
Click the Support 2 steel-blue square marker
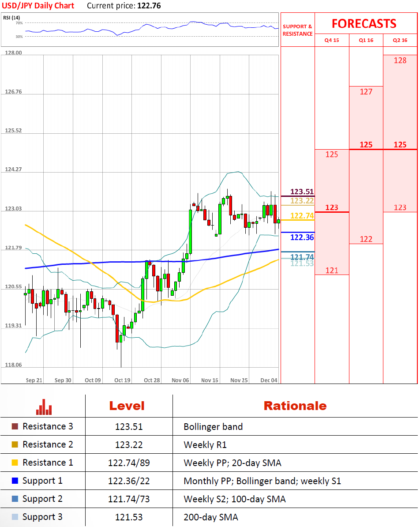tap(15, 499)
